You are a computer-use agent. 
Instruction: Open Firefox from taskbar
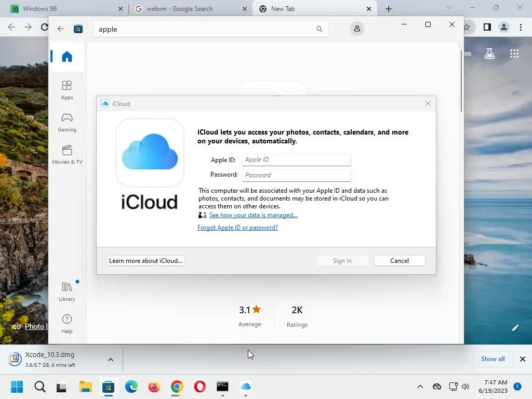[154, 387]
